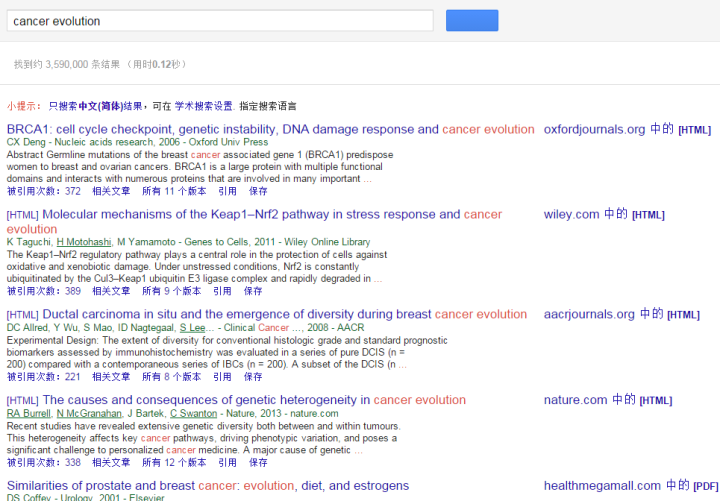Open 相关文章 for Ductal carcinoma article
720x501 pixels.
pyautogui.click(x=111, y=377)
